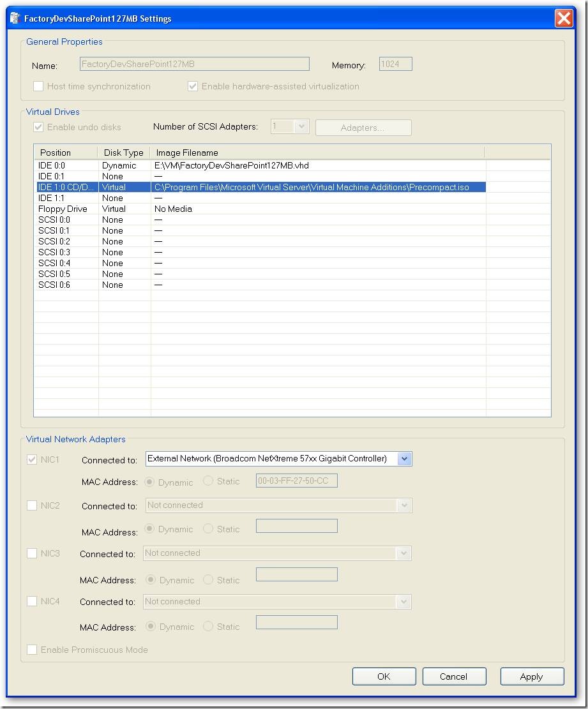Click NIC1 MAC address field 00-03-FF-27-50-CC

(297, 481)
